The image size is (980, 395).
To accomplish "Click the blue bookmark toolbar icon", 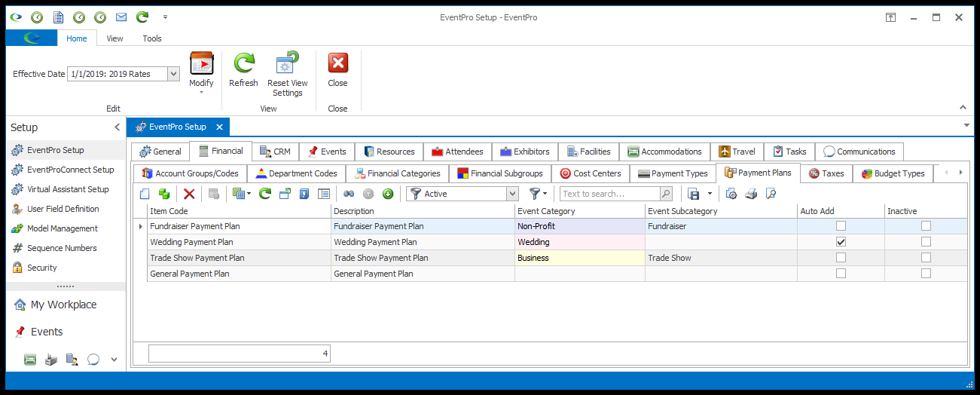I will tap(304, 194).
